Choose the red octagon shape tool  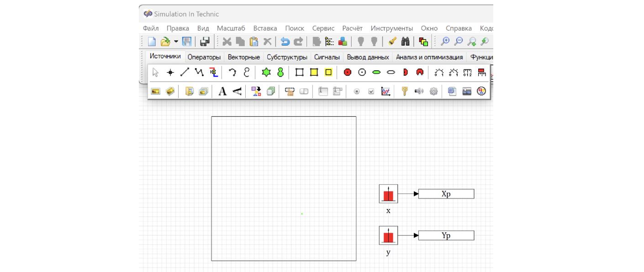pos(348,72)
